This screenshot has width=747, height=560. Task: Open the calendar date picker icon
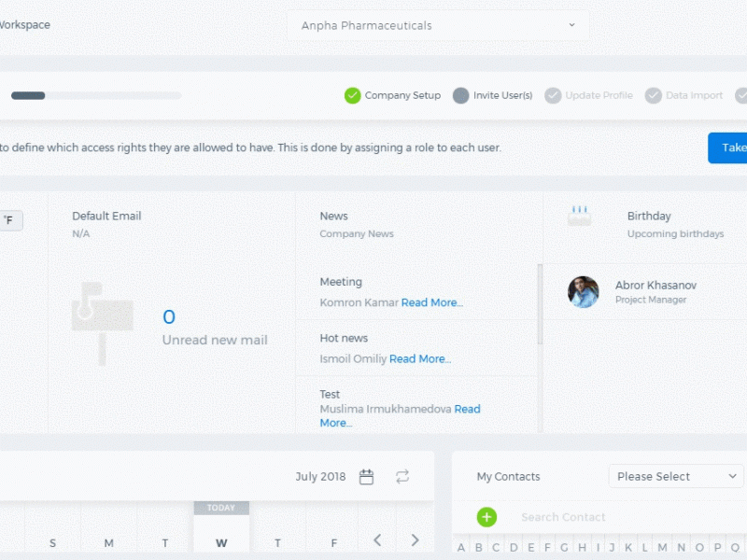pos(366,477)
